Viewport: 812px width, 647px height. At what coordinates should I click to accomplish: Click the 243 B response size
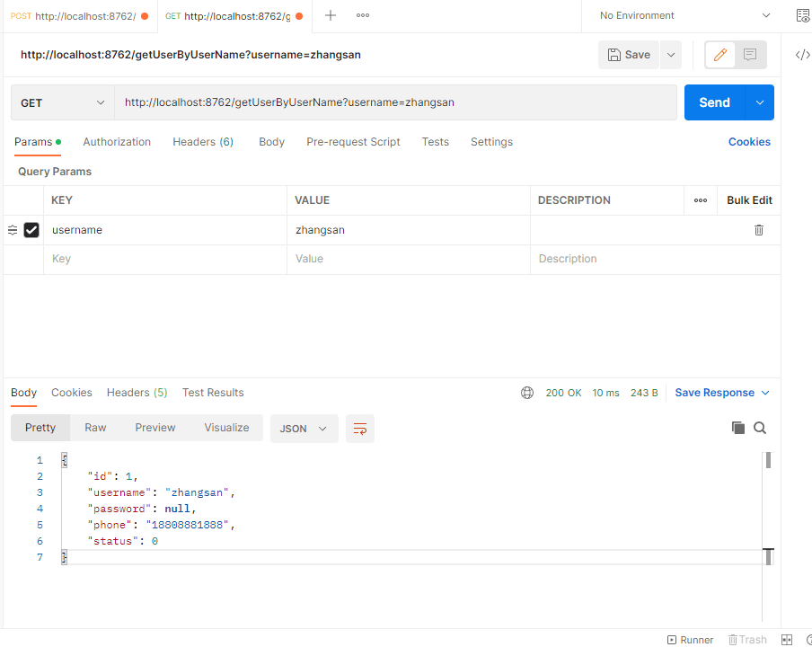(x=644, y=394)
